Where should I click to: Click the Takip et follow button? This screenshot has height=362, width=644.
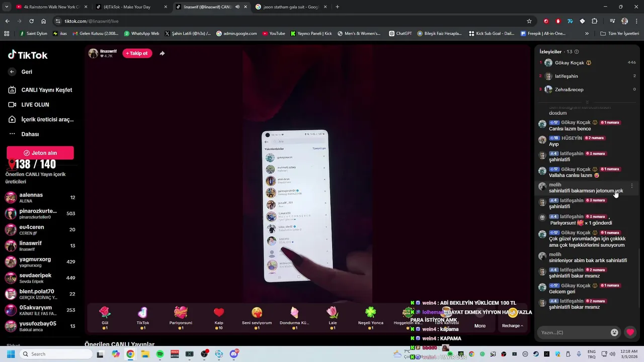(137, 53)
